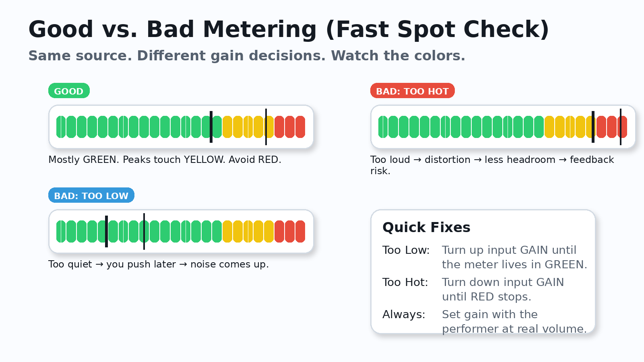
Task: Click the last red segment of GOOD meter
Action: point(300,127)
